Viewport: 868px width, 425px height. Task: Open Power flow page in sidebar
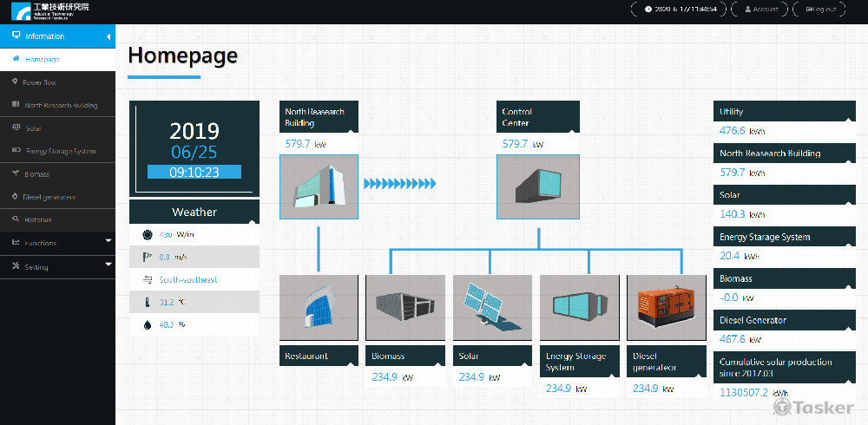click(x=39, y=82)
